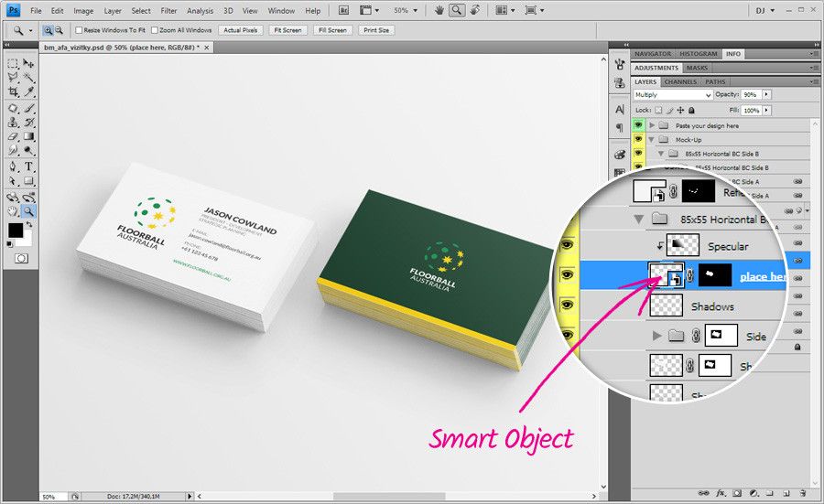This screenshot has height=504, width=824.
Task: Click the Fit Screen button
Action: click(288, 30)
